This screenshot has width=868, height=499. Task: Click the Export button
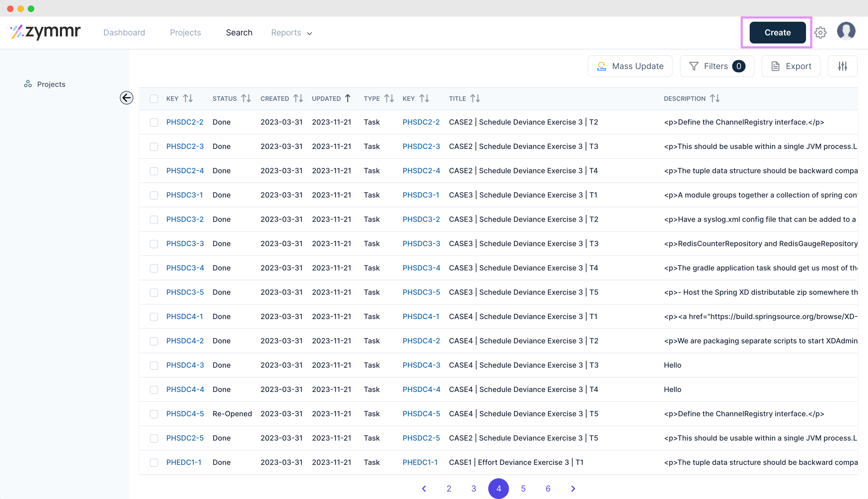coord(791,66)
